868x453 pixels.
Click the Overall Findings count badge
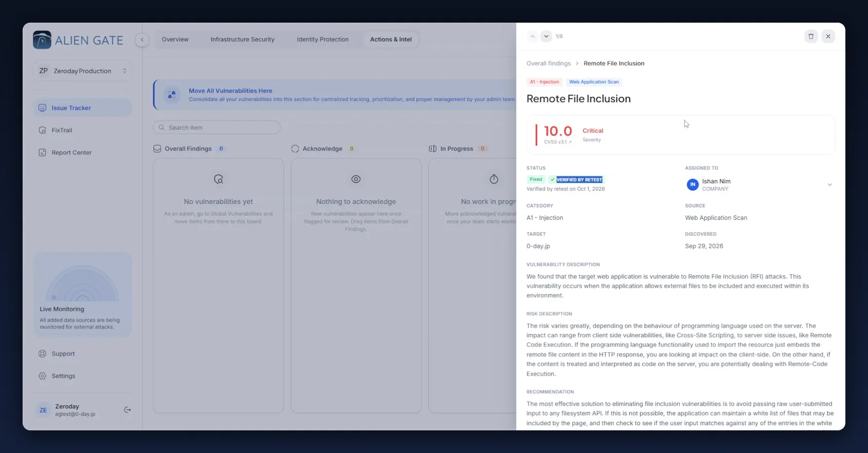coord(221,149)
